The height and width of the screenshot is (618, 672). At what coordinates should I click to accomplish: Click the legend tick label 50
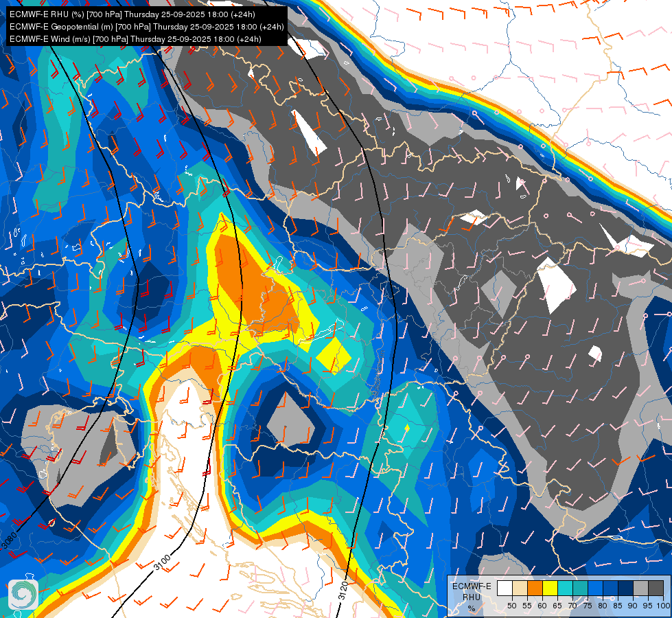511,606
